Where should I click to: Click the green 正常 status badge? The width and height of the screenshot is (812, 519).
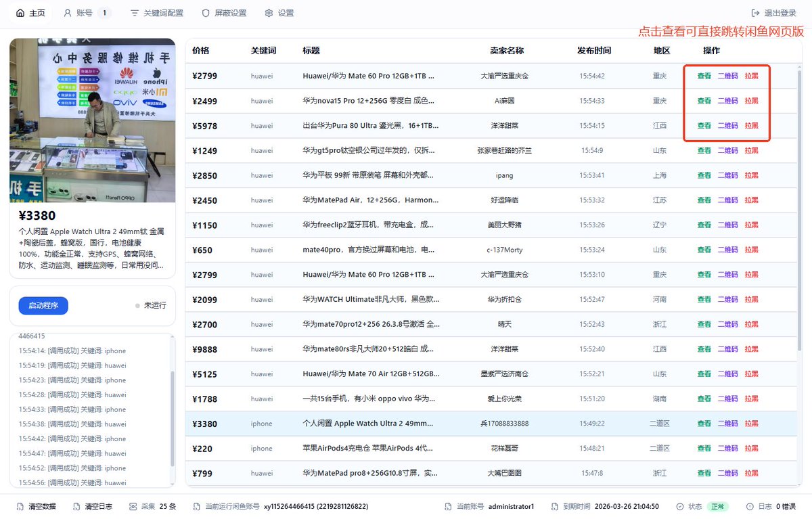718,506
